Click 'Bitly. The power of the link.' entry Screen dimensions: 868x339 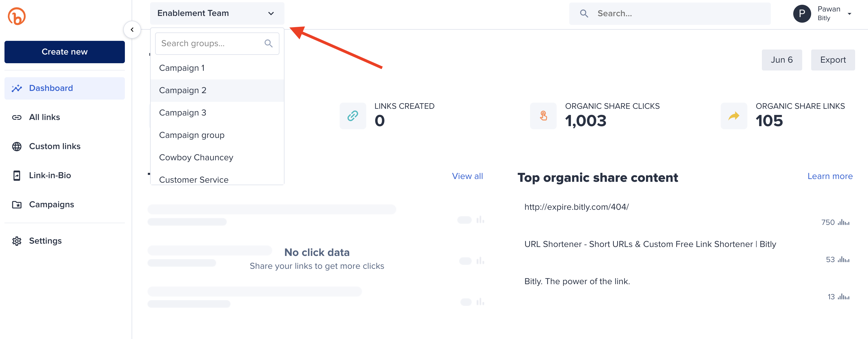tap(577, 281)
